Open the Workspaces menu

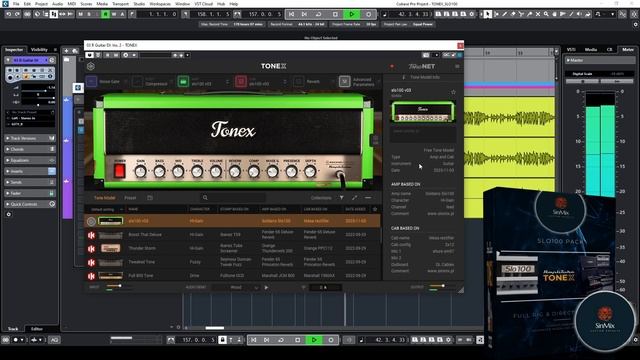pyautogui.click(x=160, y=4)
